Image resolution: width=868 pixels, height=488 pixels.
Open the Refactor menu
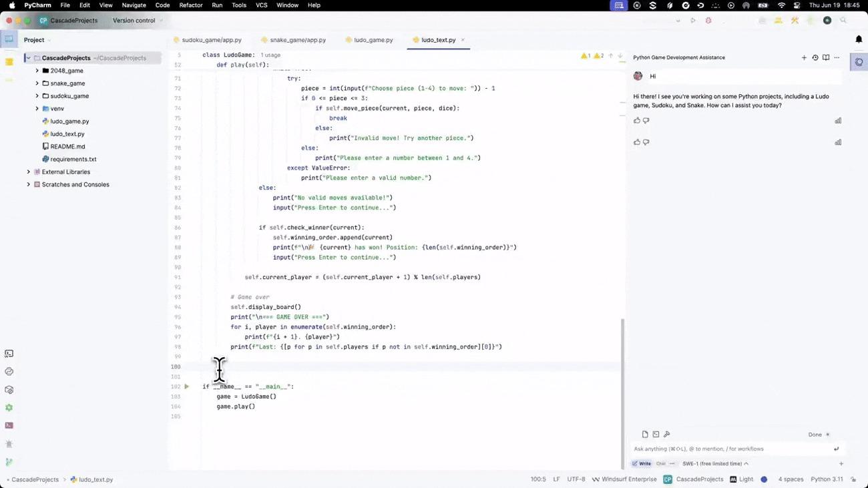(190, 5)
